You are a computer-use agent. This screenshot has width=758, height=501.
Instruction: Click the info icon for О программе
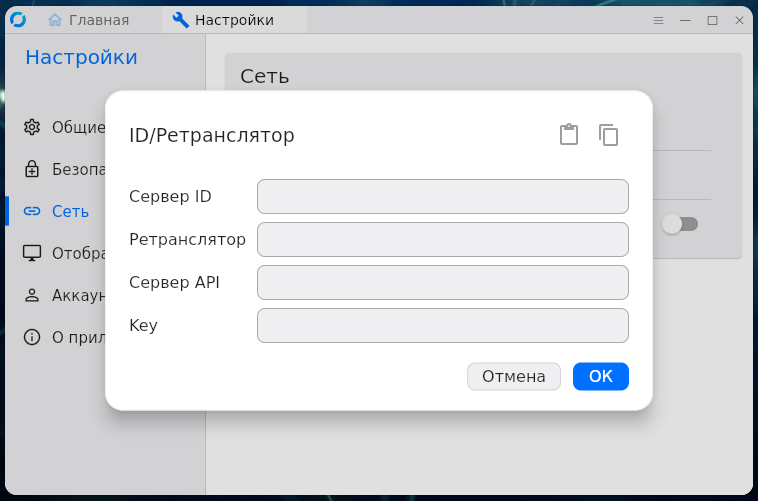pos(32,337)
